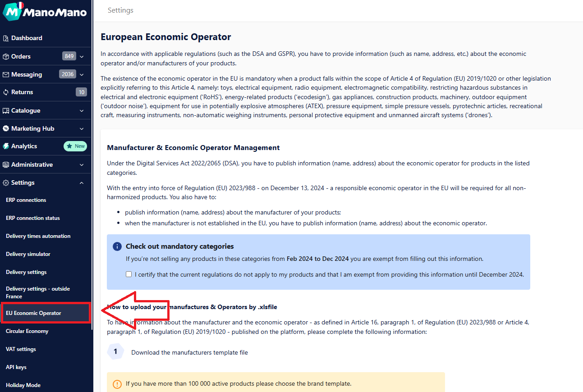
Task: Open the EU Economic Operator page
Action: (34, 313)
